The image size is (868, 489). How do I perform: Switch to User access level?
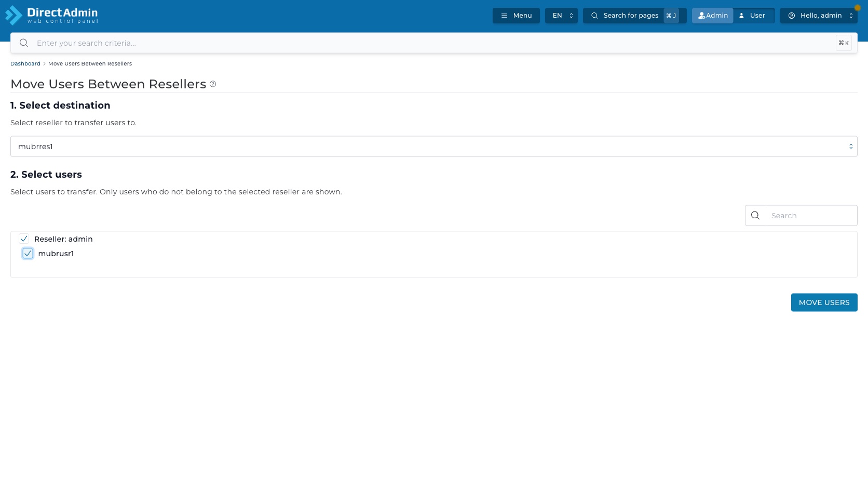[754, 16]
